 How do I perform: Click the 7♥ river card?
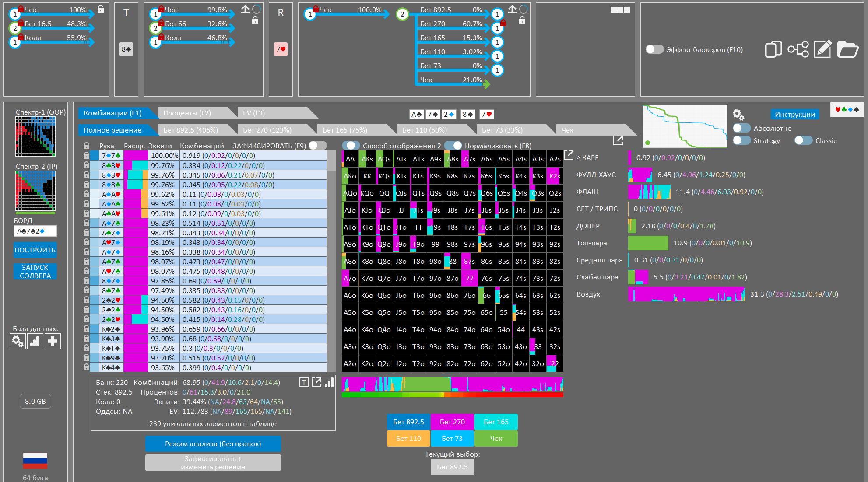click(x=281, y=49)
